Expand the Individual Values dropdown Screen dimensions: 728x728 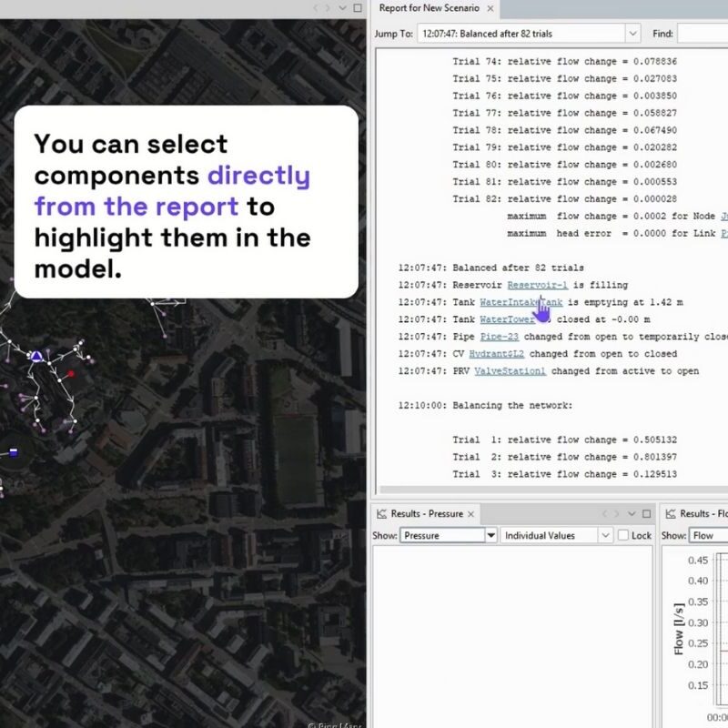(605, 535)
